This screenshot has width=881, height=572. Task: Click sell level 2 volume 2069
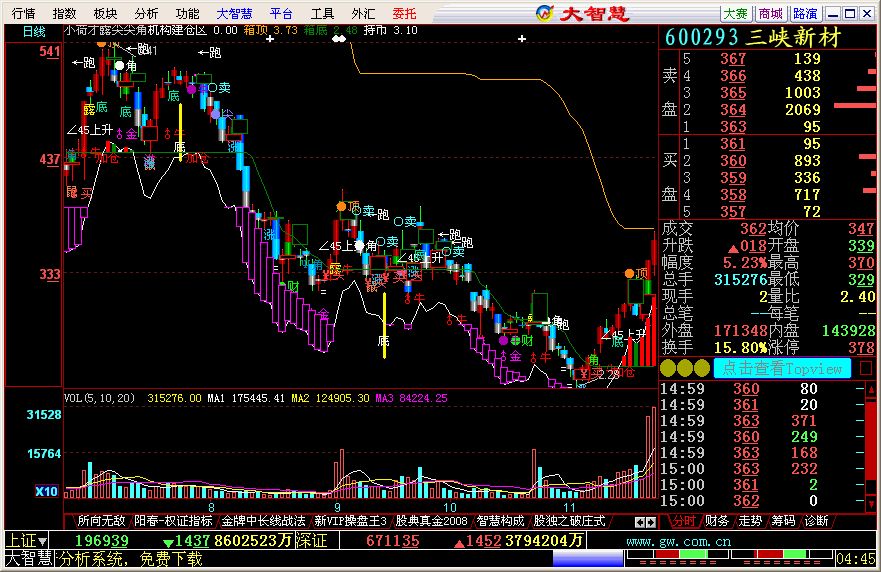(x=803, y=110)
